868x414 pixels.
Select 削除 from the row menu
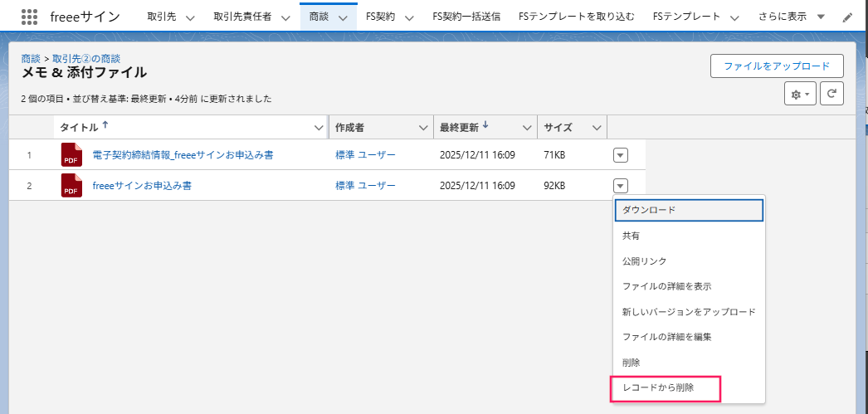[x=689, y=363]
